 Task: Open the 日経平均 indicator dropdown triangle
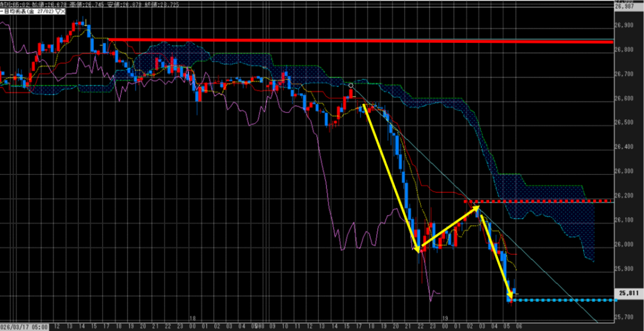point(58,11)
